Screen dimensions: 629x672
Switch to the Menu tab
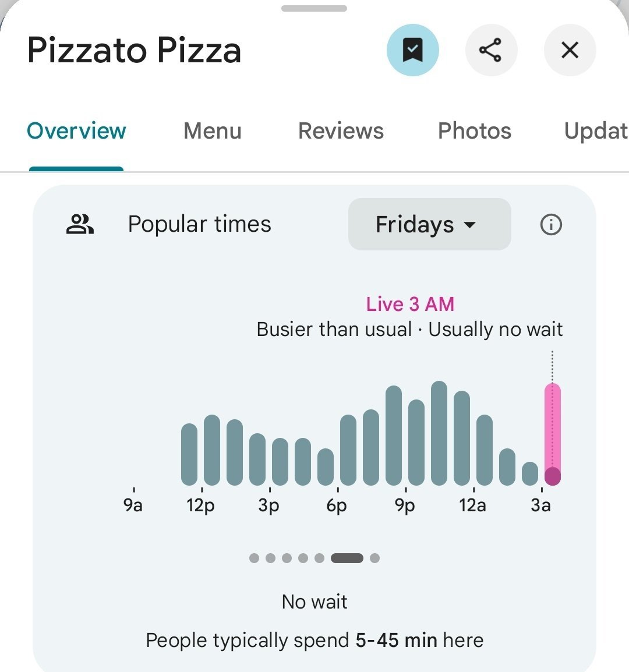pyautogui.click(x=213, y=131)
